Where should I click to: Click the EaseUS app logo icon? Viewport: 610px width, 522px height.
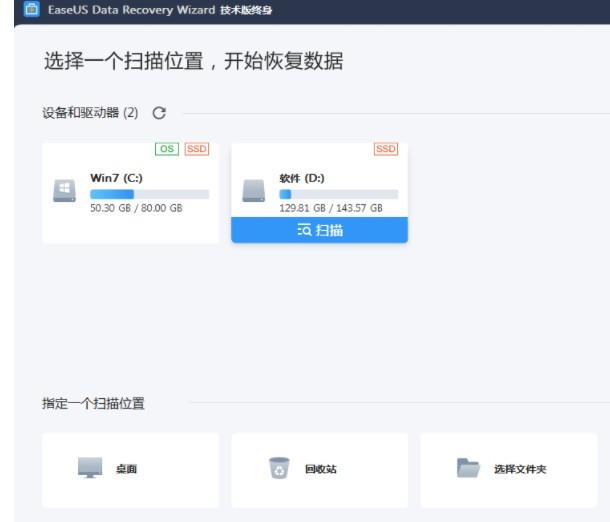pos(32,9)
